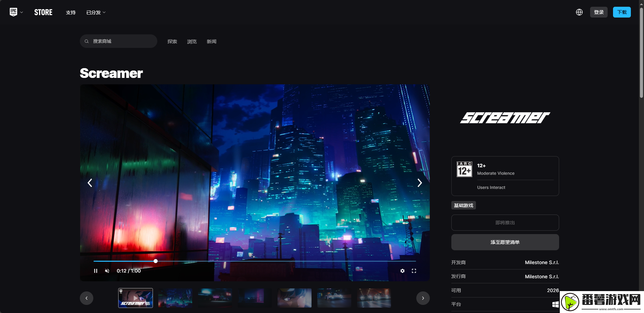644x313 pixels.
Task: Expand dropdown chevron beside Epic logo
Action: point(22,12)
